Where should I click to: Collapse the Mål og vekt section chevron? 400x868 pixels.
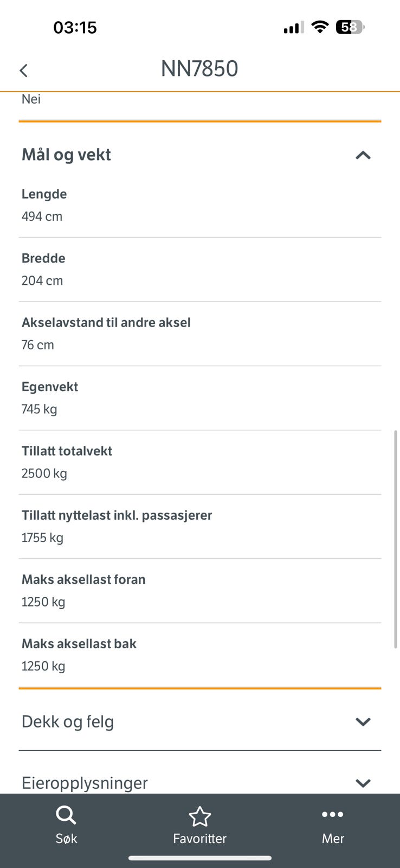click(x=363, y=156)
